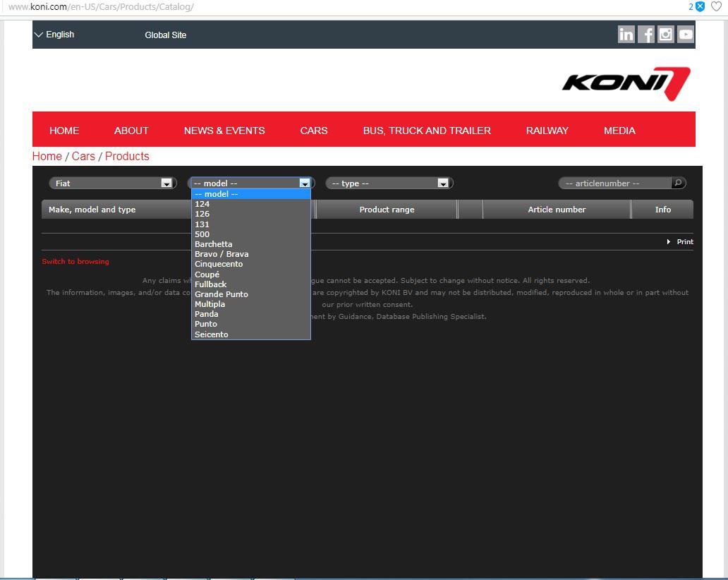728x580 pixels.
Task: Open NEWS & EVENTS navigation item
Action: click(x=224, y=131)
